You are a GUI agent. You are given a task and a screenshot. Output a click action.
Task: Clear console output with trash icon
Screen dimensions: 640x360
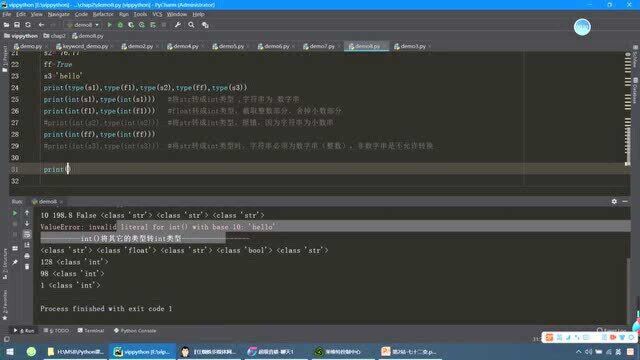pos(27,267)
